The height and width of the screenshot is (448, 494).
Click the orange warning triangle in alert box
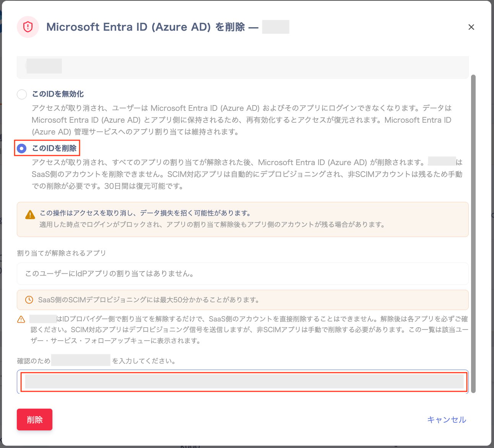[x=30, y=215]
